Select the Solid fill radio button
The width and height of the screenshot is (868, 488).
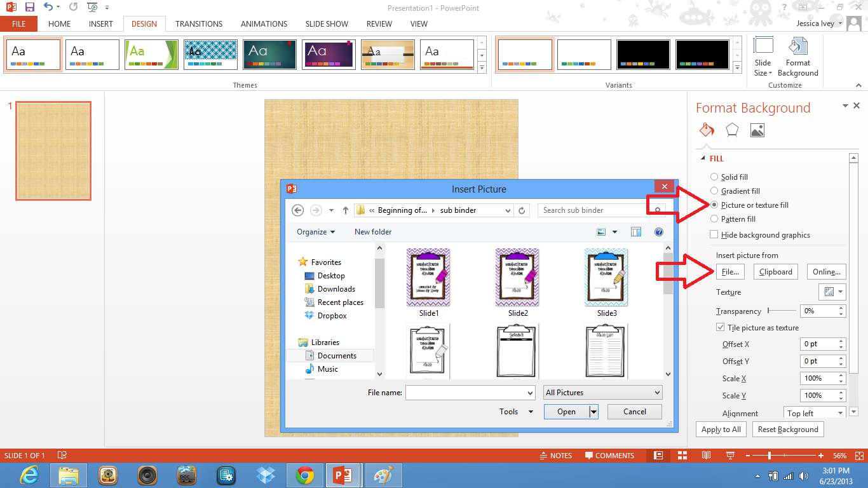[714, 177]
